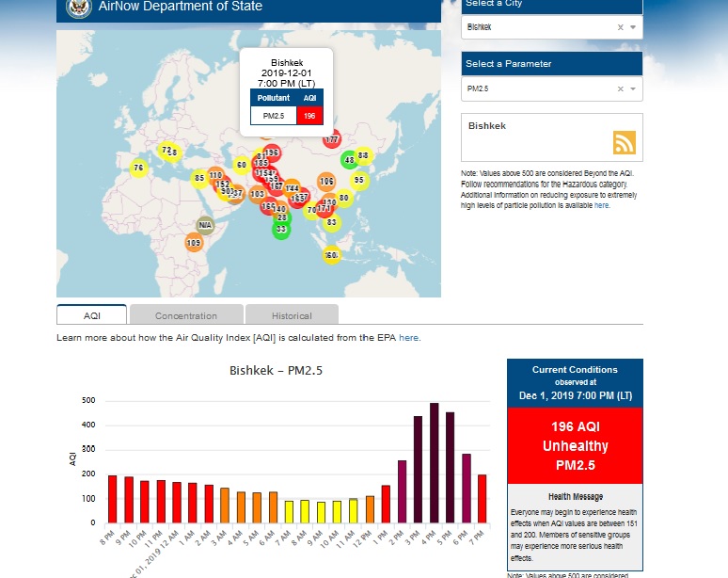Follow the particle pollution 'here' link
The width and height of the screenshot is (728, 578).
tap(602, 204)
